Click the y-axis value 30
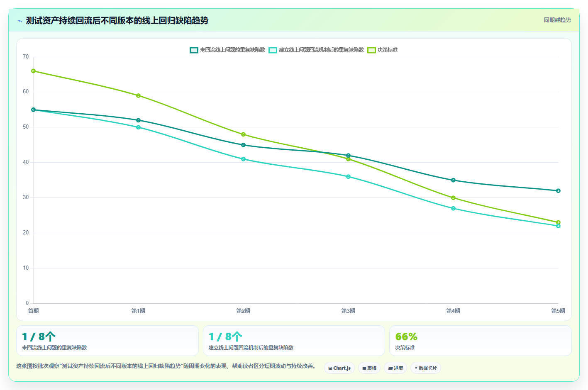 [x=26, y=197]
